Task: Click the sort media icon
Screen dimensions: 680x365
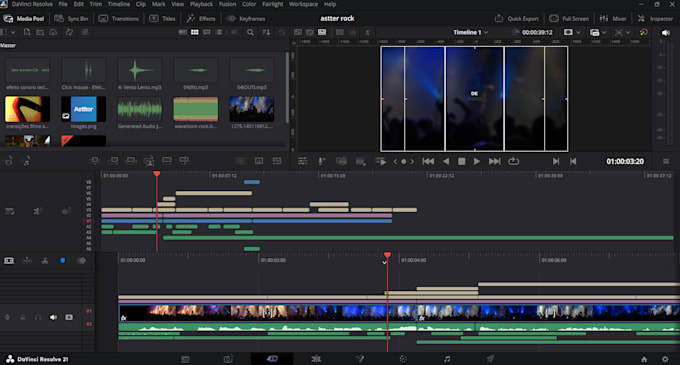Action: click(266, 33)
